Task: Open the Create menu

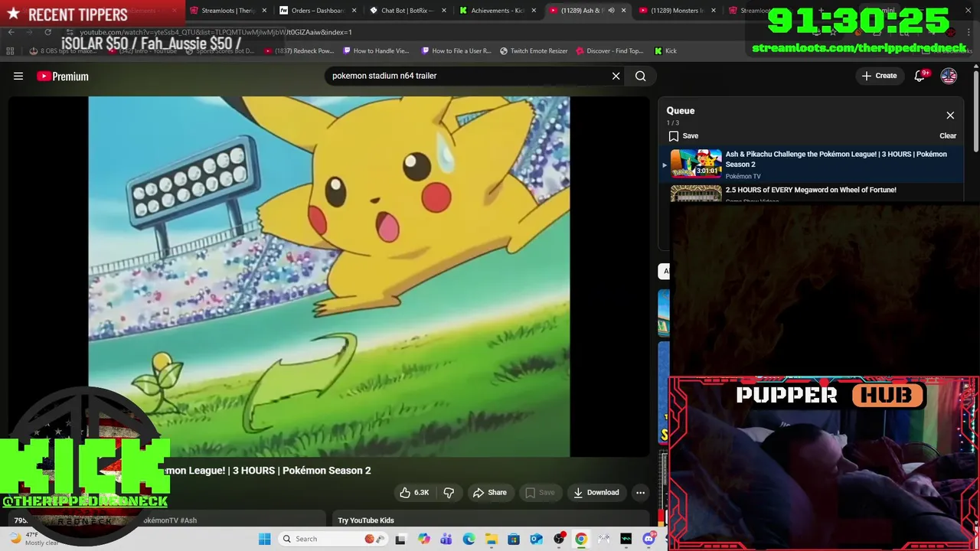Action: 879,76
